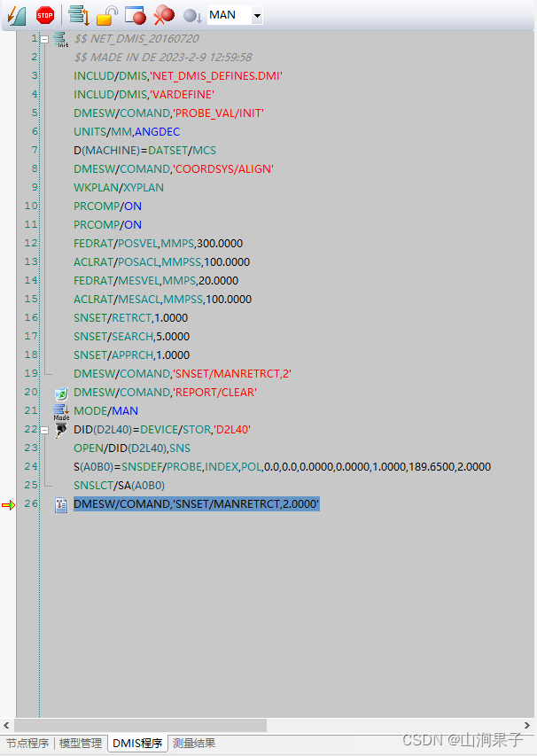537x756 pixels.
Task: Click the Mode icon on line 21
Action: tap(61, 412)
